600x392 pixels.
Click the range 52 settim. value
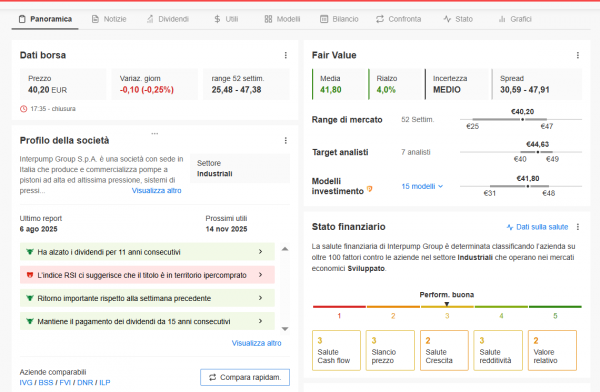236,90
